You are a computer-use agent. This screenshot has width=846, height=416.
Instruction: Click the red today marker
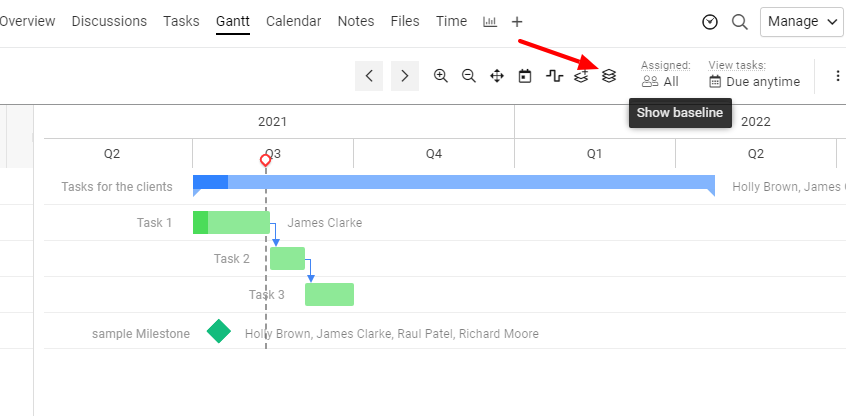pos(265,160)
